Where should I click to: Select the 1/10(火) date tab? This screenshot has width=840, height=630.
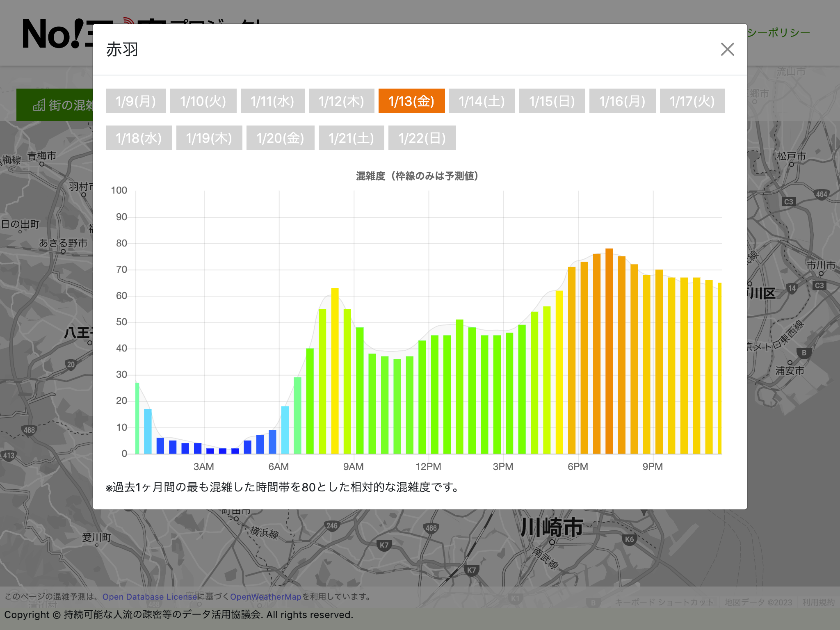coord(203,101)
